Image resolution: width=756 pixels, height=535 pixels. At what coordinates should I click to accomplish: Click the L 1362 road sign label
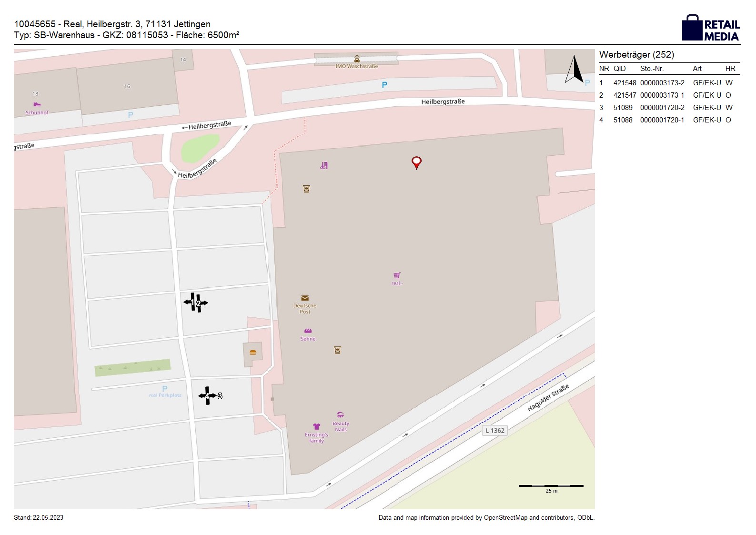click(495, 431)
